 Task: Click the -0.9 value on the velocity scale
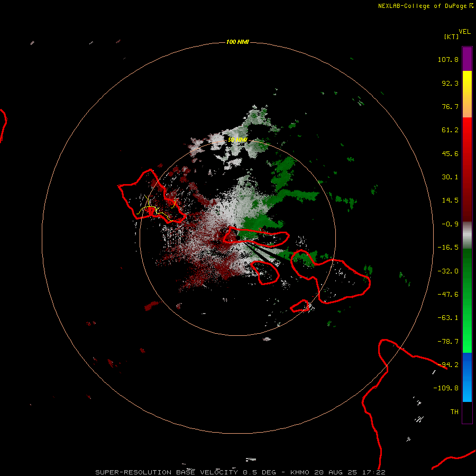coord(450,224)
